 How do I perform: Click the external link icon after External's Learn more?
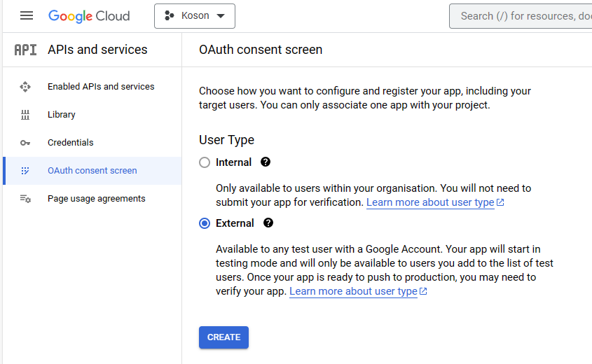(423, 292)
